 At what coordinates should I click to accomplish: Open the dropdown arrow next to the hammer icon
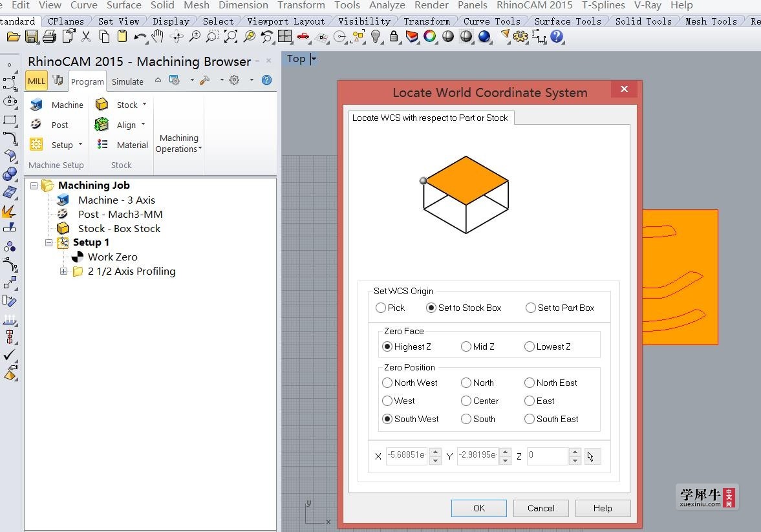coord(222,80)
